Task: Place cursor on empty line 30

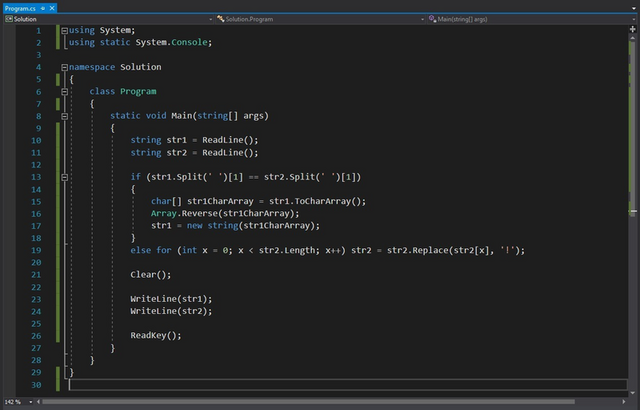Action: (x=348, y=385)
